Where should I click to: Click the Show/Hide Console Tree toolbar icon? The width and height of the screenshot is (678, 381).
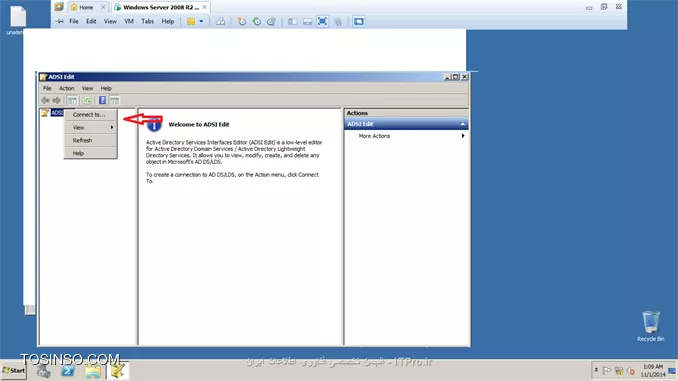tap(72, 100)
